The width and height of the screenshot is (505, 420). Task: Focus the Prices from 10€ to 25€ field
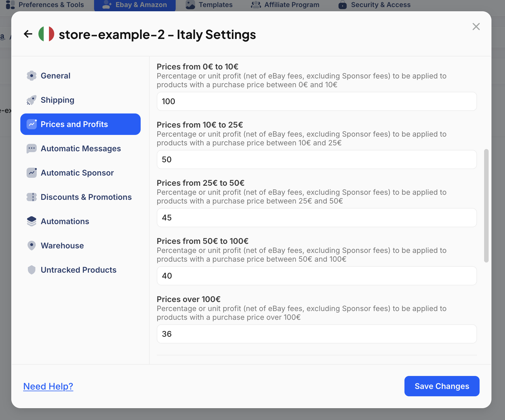[317, 159]
